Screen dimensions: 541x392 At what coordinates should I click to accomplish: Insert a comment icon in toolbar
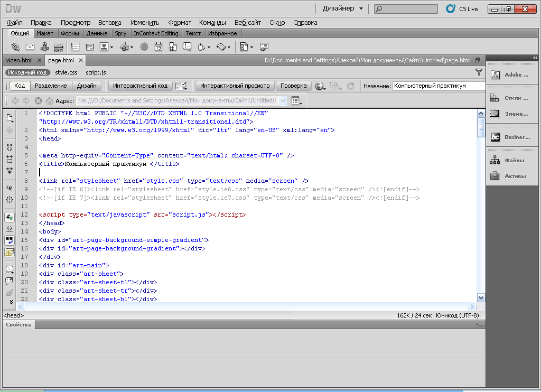pyautogui.click(x=187, y=47)
